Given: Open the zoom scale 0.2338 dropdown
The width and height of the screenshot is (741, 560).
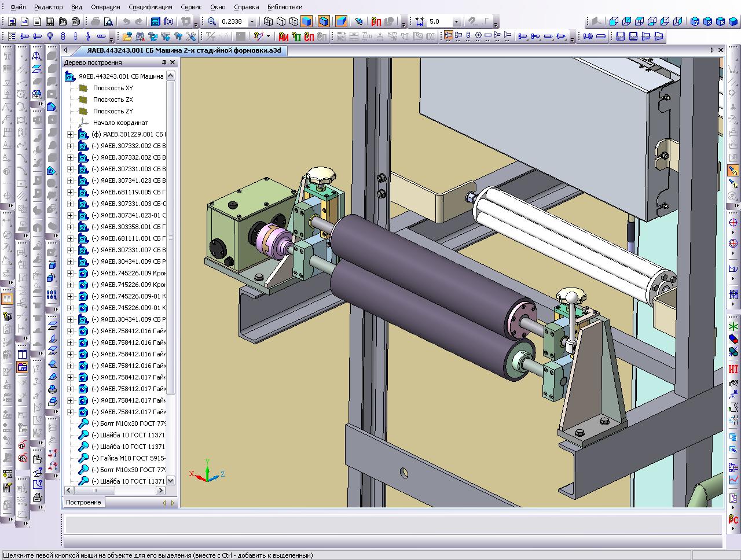Looking at the screenshot, I should pos(252,21).
